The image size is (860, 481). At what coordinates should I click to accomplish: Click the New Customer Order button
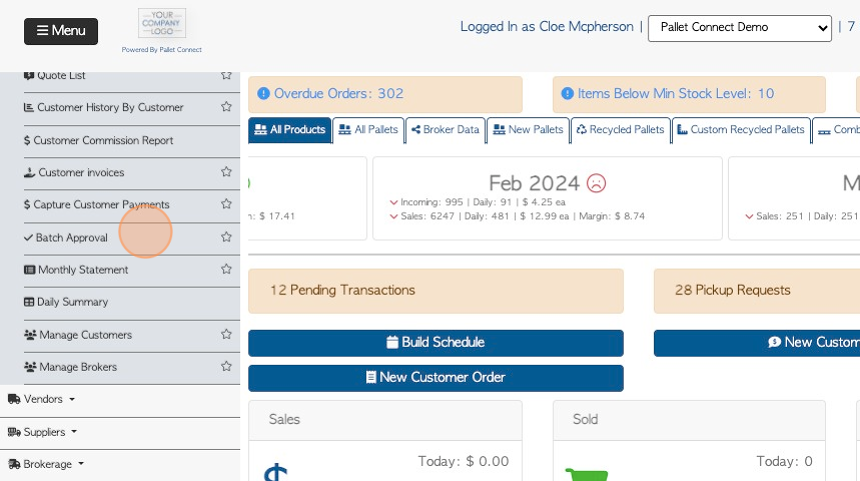point(435,378)
